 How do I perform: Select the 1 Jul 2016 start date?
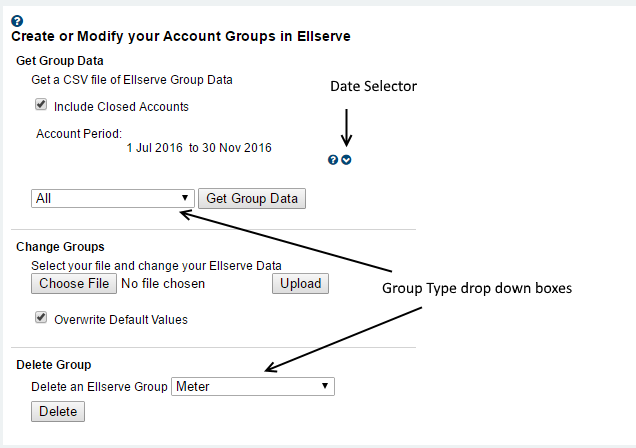click(155, 147)
